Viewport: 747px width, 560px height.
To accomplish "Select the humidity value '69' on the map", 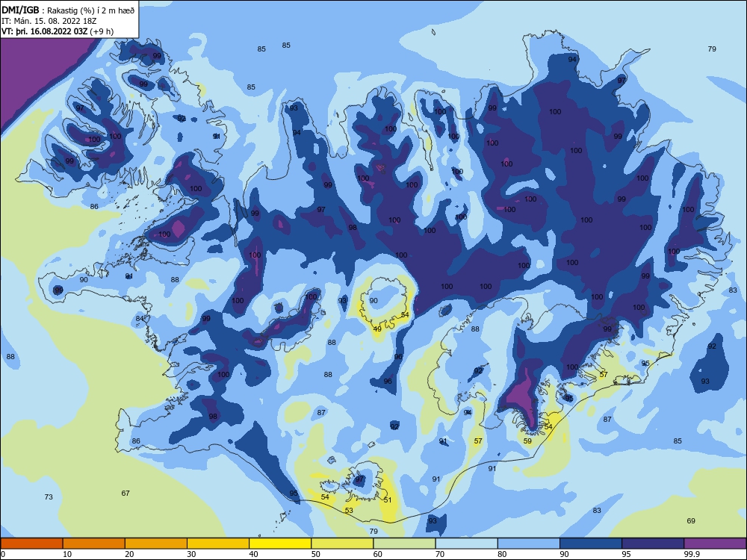I will click(x=691, y=521).
